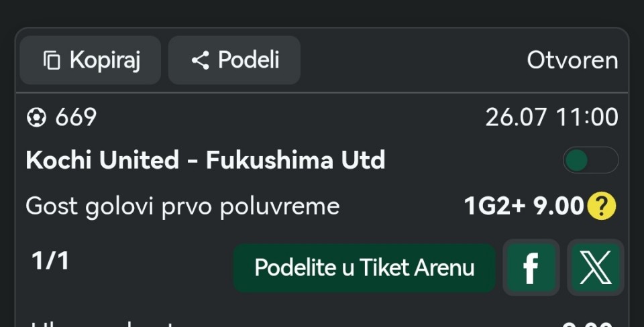Click the partially visible bottom-right total value
This screenshot has width=644, height=327.
[x=588, y=324]
